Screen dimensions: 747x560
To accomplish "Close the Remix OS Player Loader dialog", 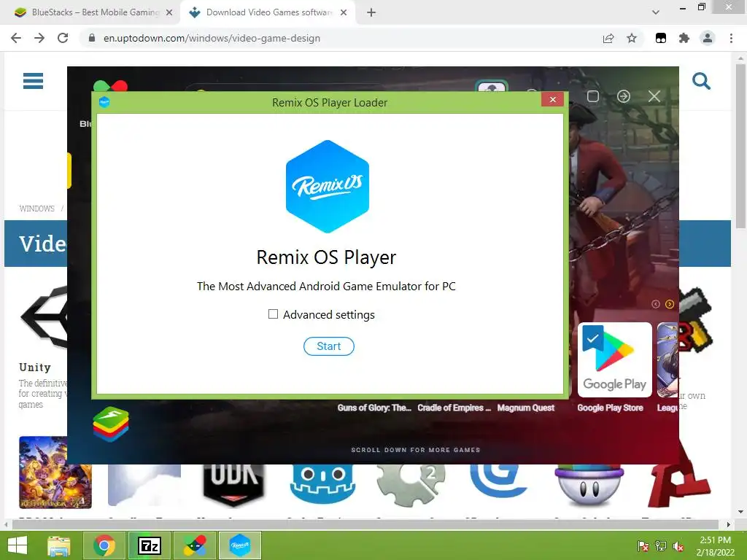I will coord(553,99).
